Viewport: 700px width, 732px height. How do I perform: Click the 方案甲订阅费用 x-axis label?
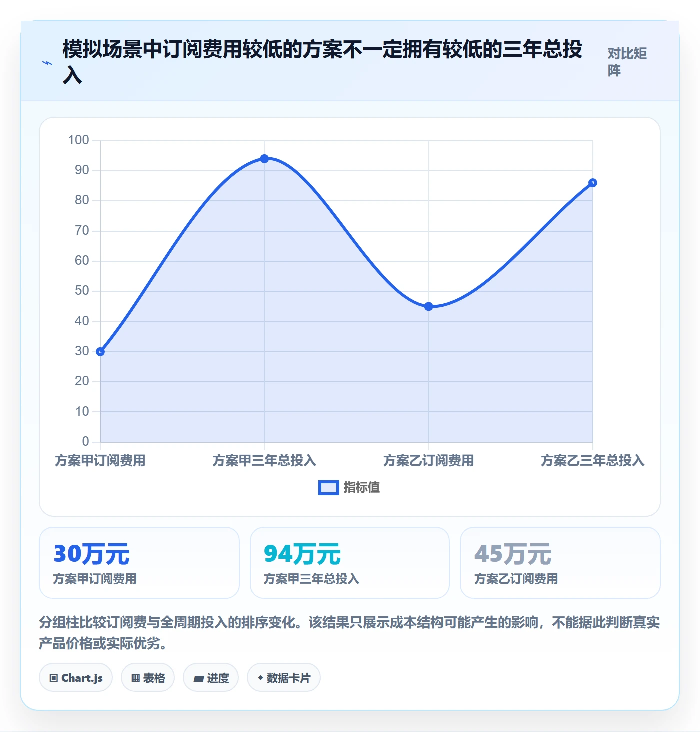100,460
